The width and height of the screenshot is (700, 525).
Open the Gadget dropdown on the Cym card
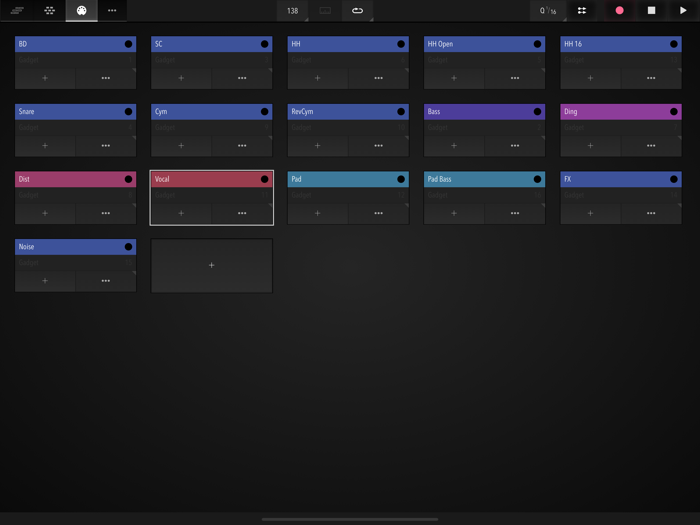click(x=212, y=128)
